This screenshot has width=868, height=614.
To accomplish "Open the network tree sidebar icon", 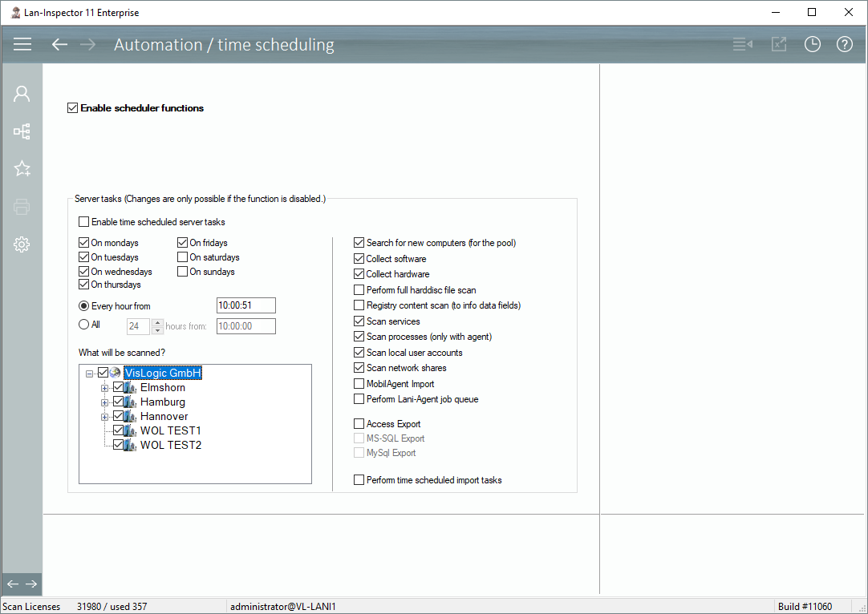I will point(22,131).
